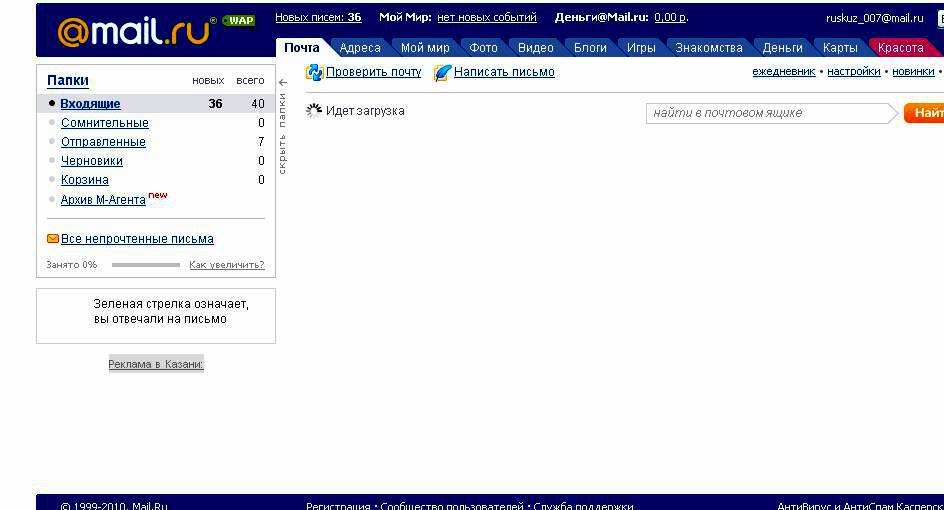Image resolution: width=944 pixels, height=510 pixels.
Task: Click the check mail refresh icon
Action: pos(314,72)
